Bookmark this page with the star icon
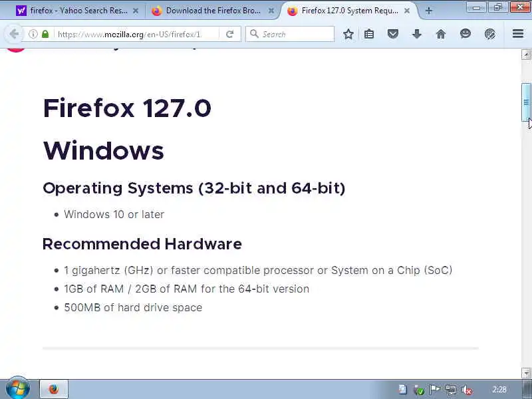The image size is (532, 399). [348, 34]
